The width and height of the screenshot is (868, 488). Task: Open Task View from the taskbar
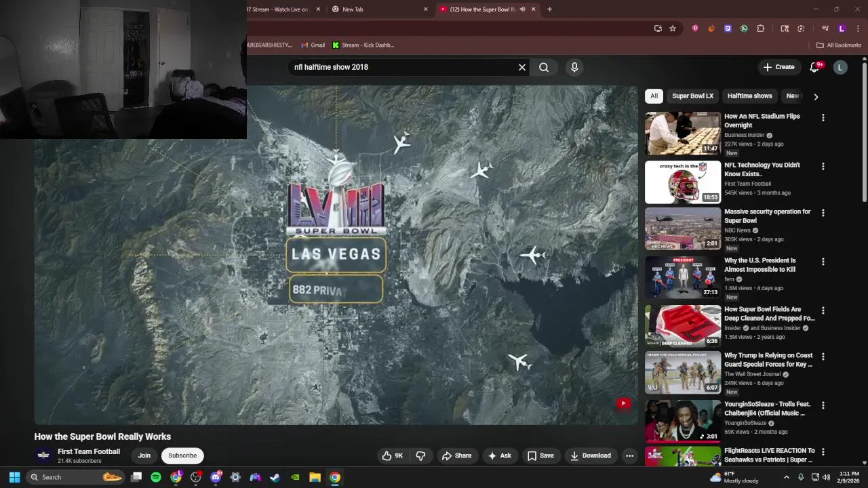point(136,477)
